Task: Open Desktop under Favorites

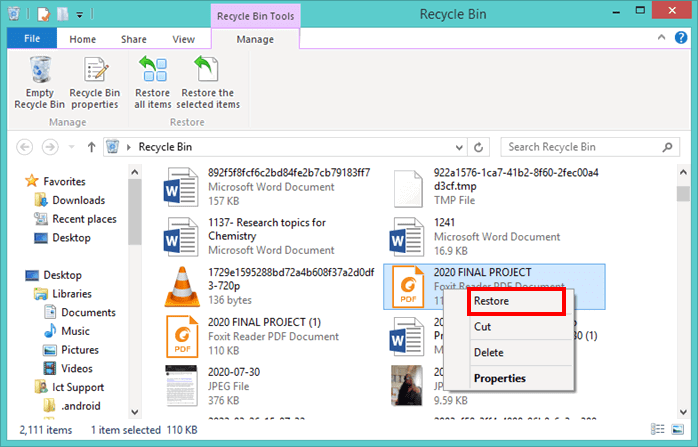Action: 71,238
